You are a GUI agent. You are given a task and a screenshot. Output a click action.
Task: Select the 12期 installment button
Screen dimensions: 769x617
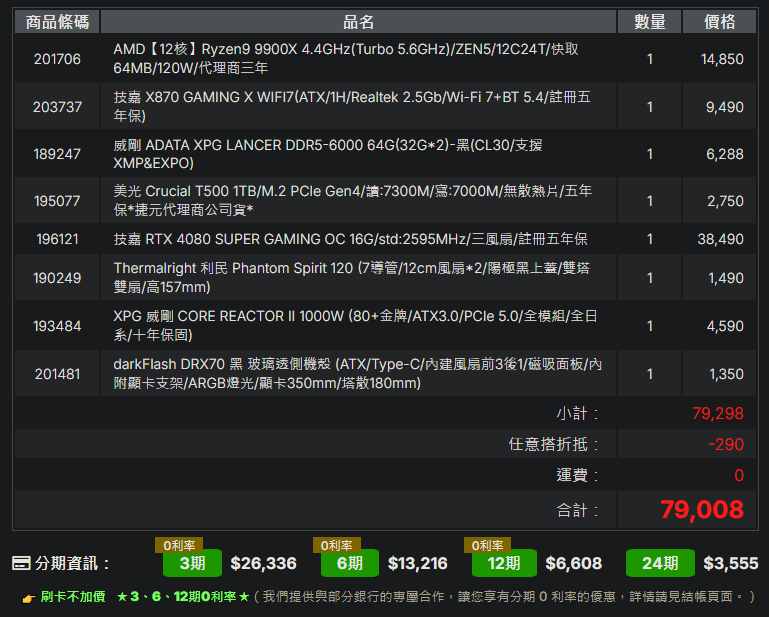(504, 563)
